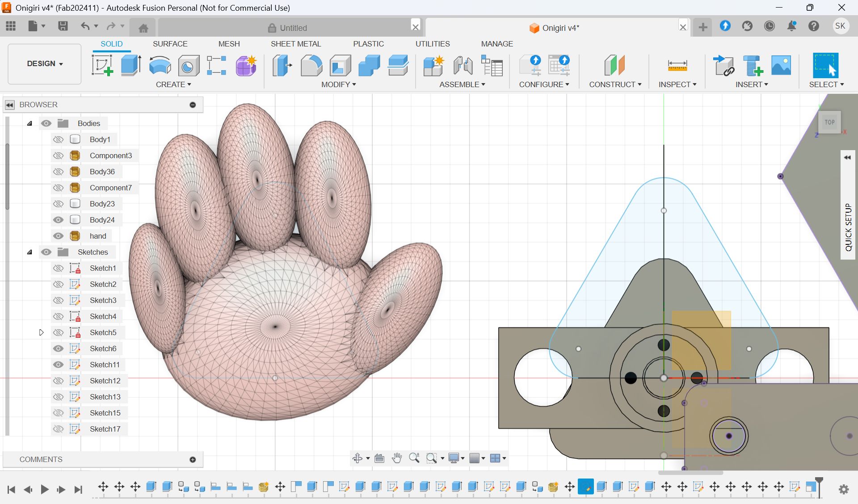Viewport: 858px width, 504px height.
Task: Click the Offset Face tool icon
Action: coord(398,65)
